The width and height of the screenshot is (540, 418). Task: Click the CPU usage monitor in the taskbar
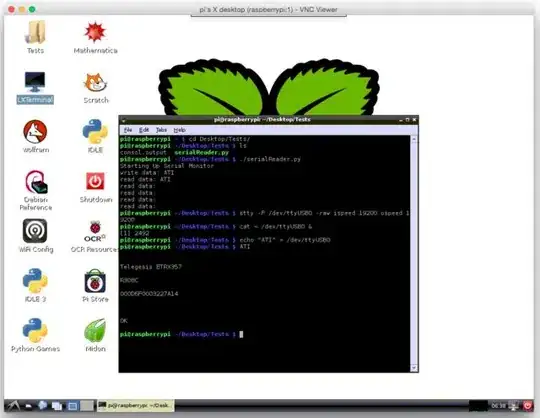point(478,406)
